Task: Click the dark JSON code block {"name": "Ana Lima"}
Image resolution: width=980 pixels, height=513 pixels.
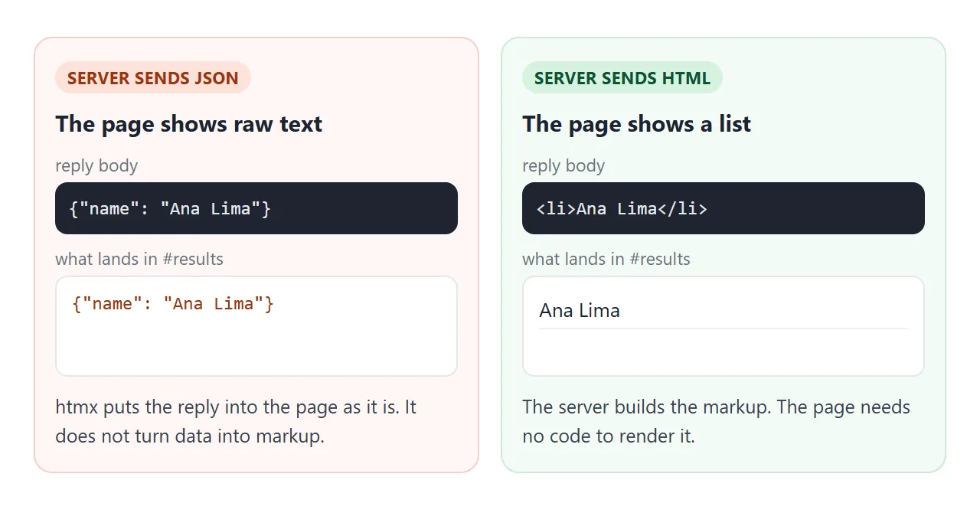Action: 256,208
